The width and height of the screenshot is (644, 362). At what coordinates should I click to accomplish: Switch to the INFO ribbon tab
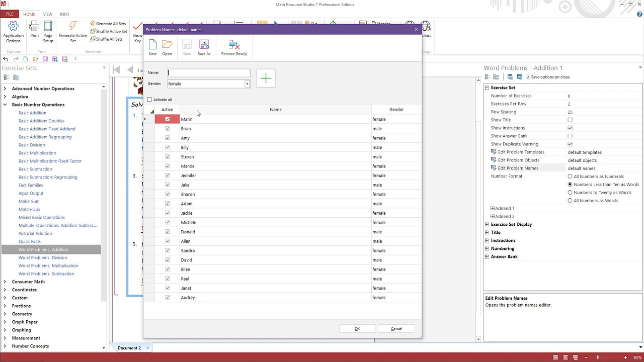point(64,14)
